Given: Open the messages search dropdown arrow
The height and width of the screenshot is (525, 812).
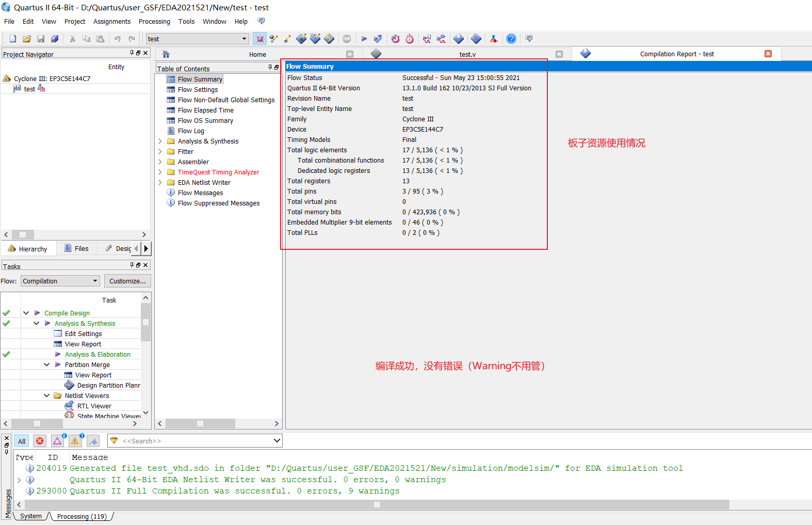Looking at the screenshot, I should point(277,440).
